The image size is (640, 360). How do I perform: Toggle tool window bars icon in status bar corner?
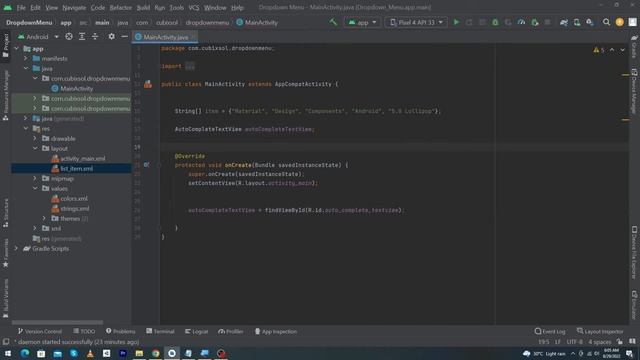pos(6,342)
